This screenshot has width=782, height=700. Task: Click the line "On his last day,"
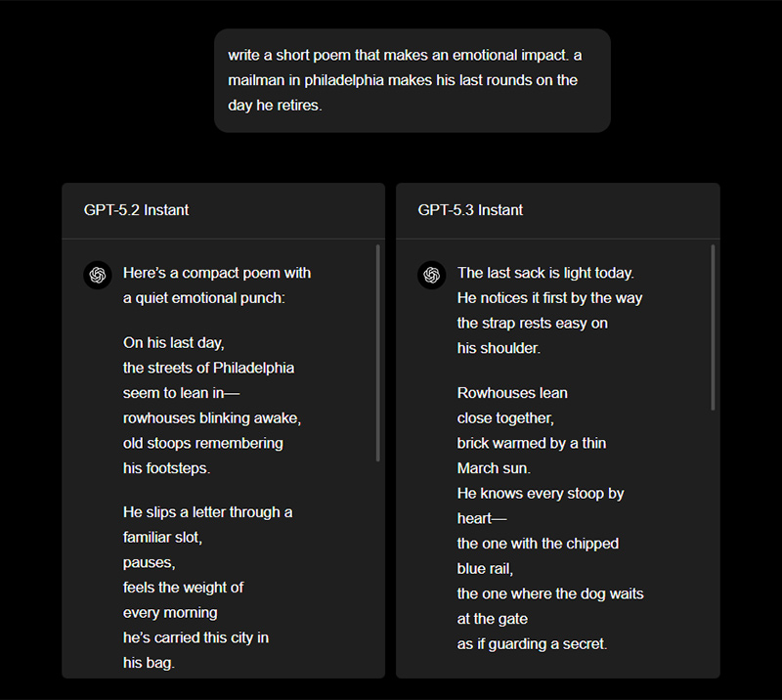coord(174,343)
